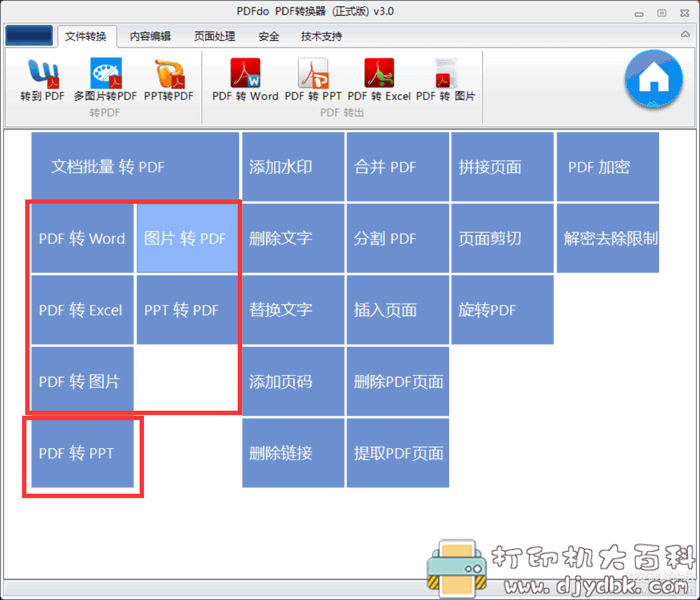Select the 提取PDF页面 tile
This screenshot has width=700, height=600.
tap(398, 453)
